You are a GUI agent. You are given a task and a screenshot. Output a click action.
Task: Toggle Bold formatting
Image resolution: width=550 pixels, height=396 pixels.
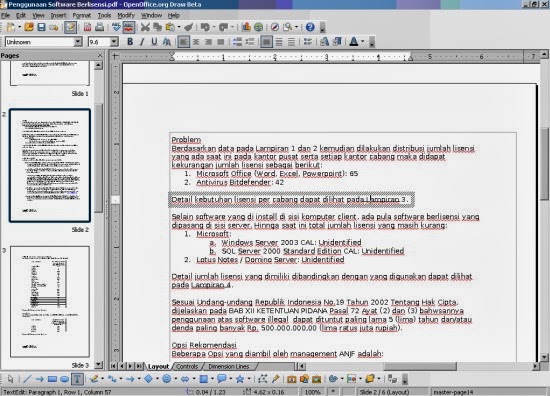[130, 42]
